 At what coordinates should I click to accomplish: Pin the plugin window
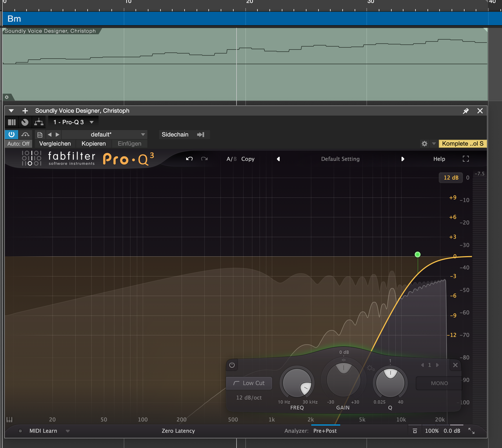pyautogui.click(x=466, y=111)
